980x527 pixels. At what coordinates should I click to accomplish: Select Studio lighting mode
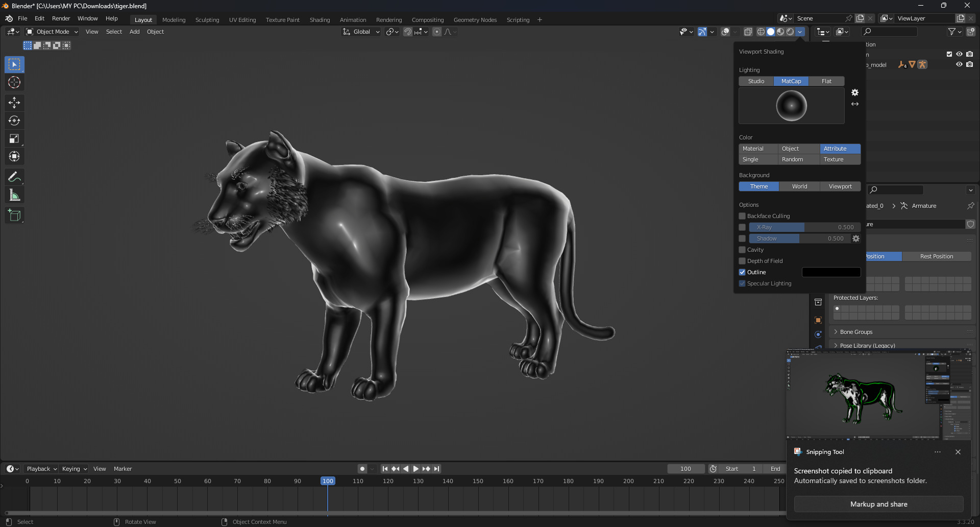point(756,81)
